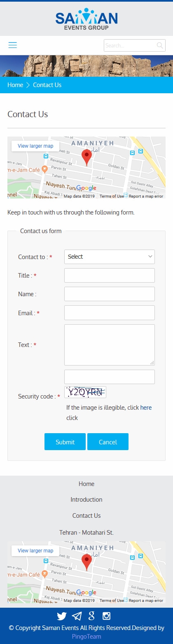Select Home in footer menu

pyautogui.click(x=86, y=484)
